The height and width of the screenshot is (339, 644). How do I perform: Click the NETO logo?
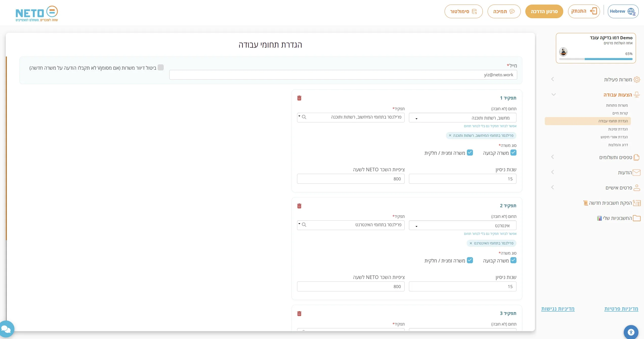point(37,13)
